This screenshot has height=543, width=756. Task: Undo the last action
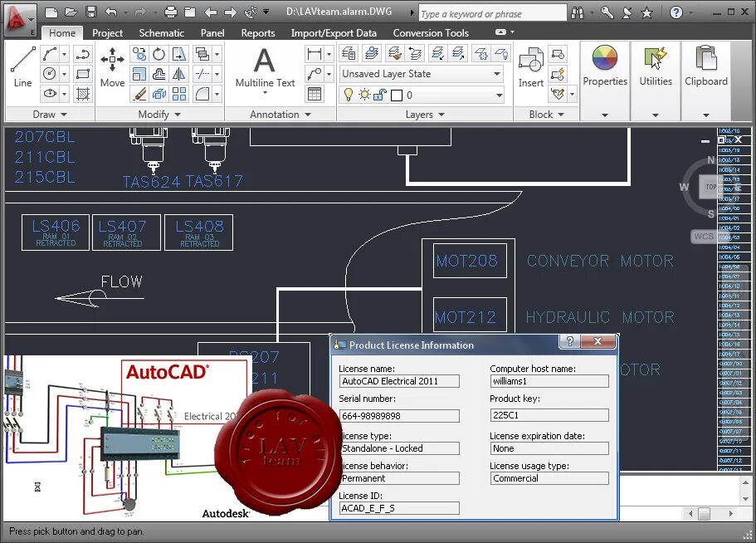coord(111,12)
